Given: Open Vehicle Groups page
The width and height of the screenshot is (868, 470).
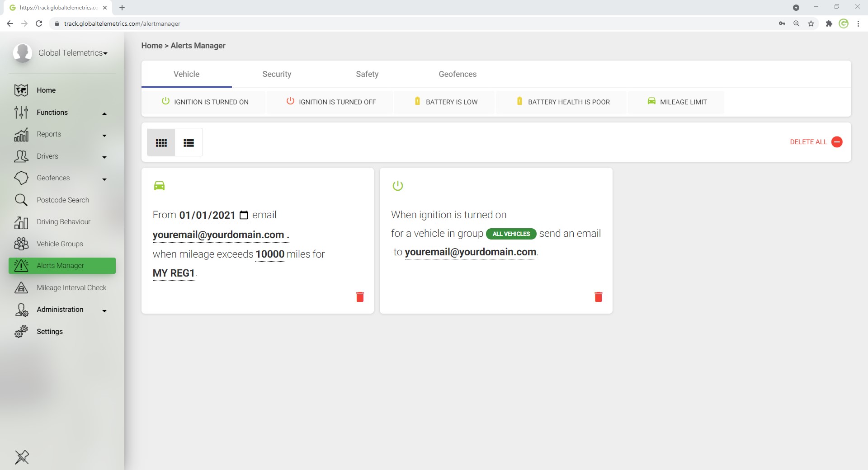Looking at the screenshot, I should pos(60,244).
